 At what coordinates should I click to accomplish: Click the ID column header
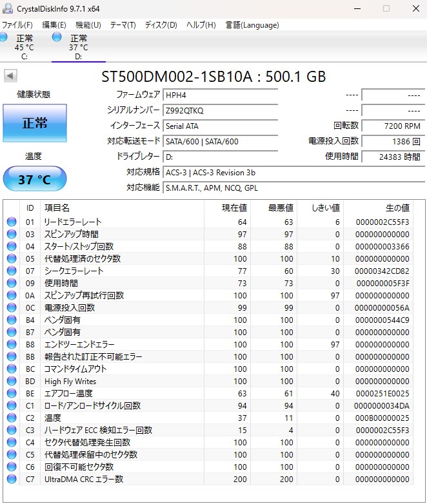tap(30, 208)
